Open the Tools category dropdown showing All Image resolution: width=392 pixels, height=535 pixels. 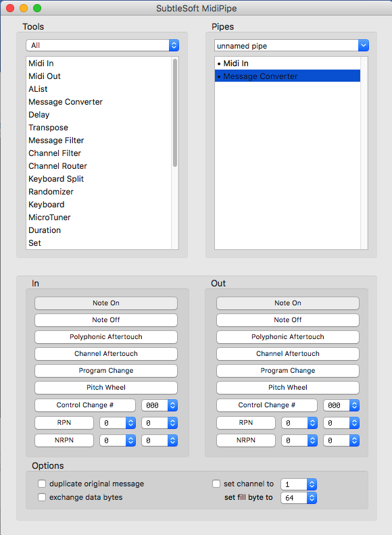tap(102, 45)
